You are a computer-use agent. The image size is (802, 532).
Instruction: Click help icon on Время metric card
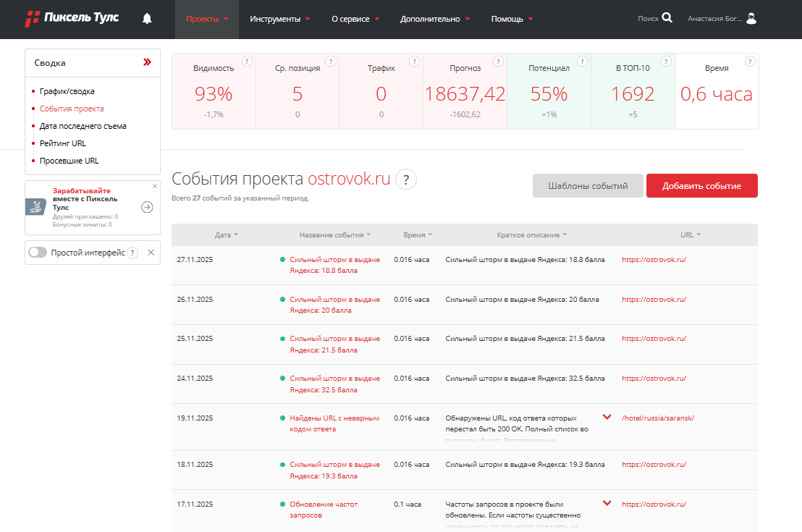tap(750, 62)
